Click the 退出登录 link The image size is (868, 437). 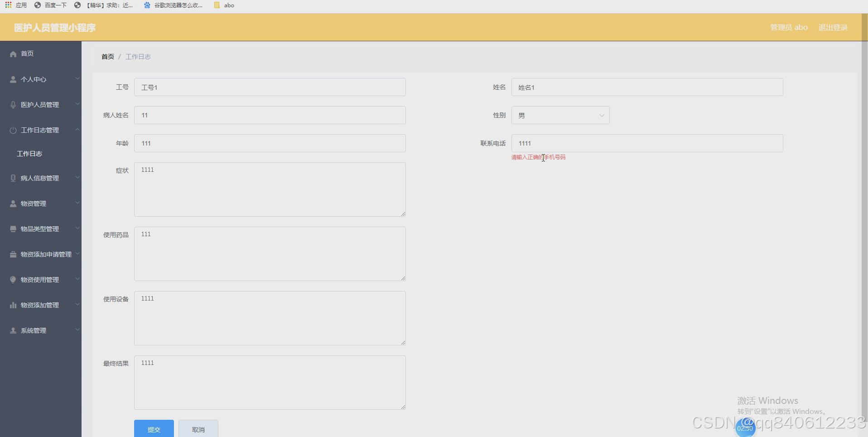(x=833, y=27)
